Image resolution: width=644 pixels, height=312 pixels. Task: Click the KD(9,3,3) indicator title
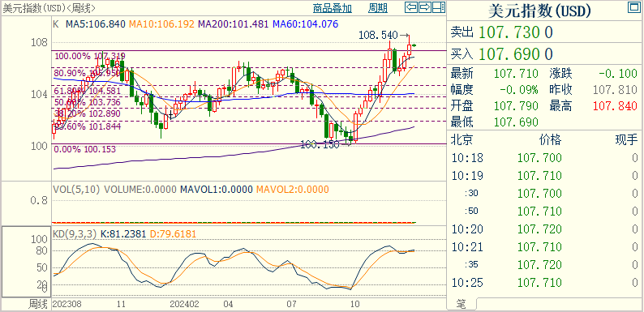click(x=75, y=234)
